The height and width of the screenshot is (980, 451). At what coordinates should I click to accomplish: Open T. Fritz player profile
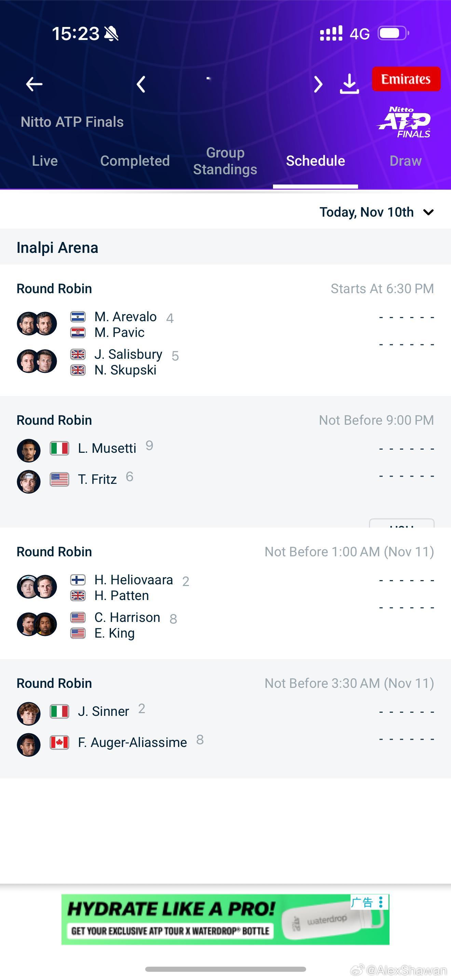tap(97, 479)
